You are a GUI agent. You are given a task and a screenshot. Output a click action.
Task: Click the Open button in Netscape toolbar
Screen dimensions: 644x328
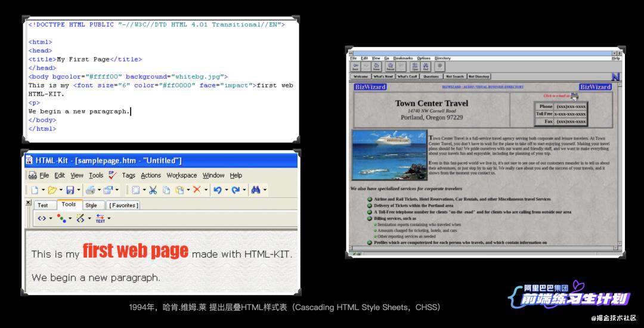[415, 67]
